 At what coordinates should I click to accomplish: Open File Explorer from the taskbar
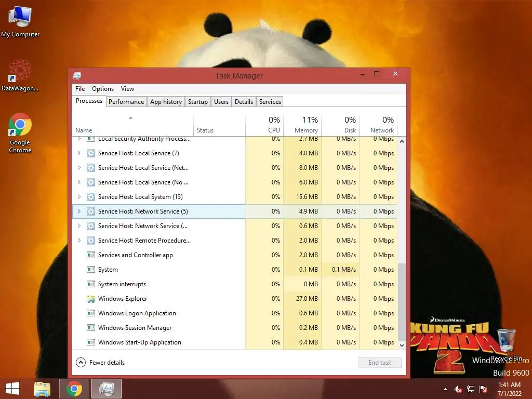coord(42,389)
